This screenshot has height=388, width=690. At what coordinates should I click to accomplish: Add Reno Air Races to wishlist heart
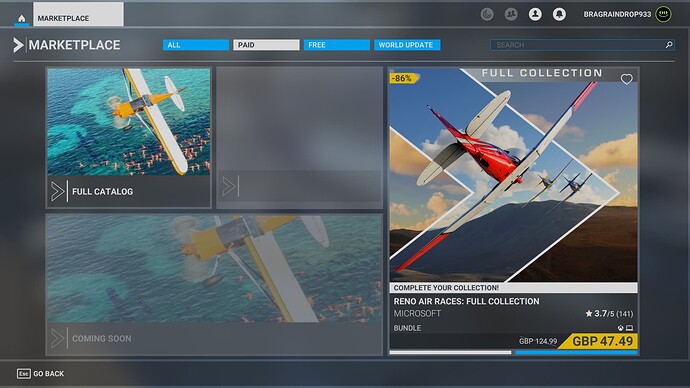click(x=627, y=79)
